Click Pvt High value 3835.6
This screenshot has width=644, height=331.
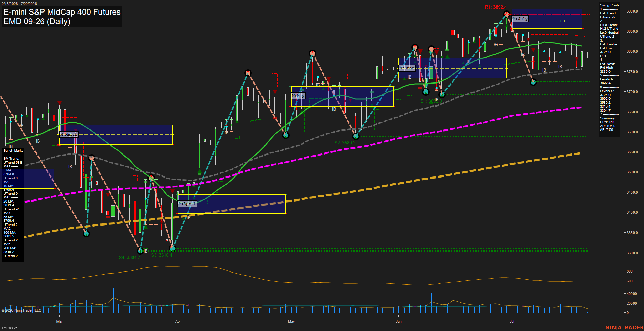605,72
